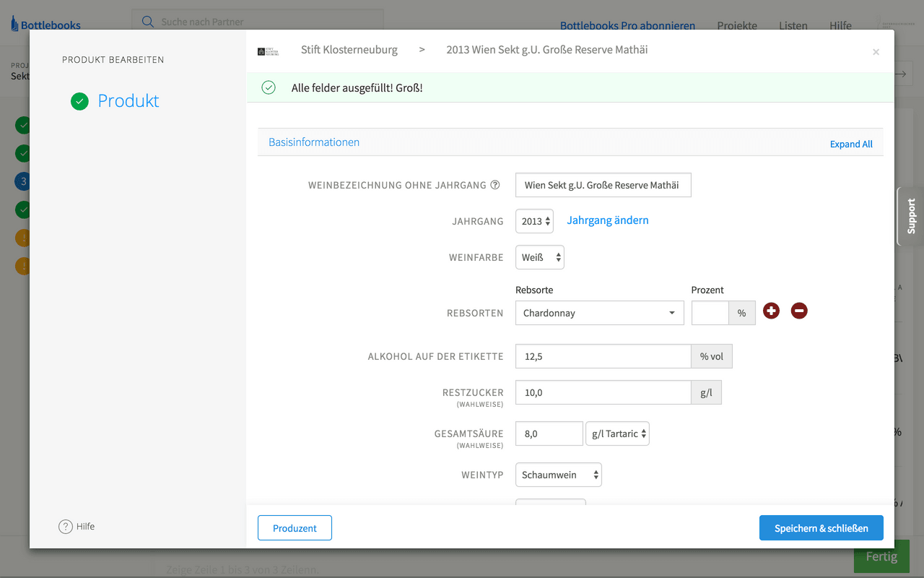Viewport: 924px width, 578px height.
Task: Open Projekte in top navigation
Action: (737, 25)
